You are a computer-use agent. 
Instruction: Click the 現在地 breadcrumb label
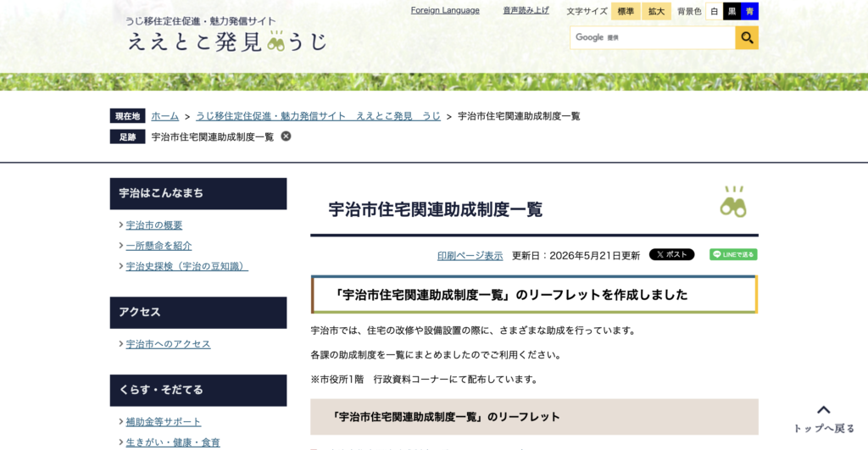click(x=127, y=116)
